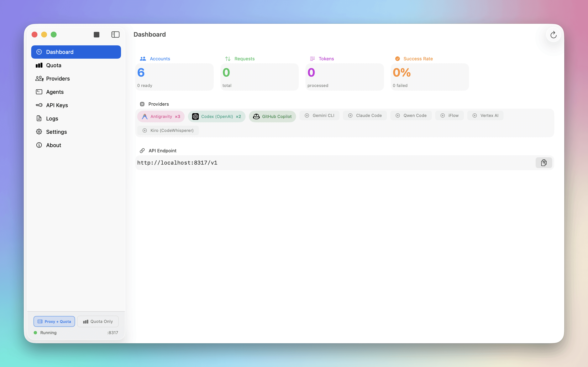The image size is (588, 367).
Task: Add the Vertex AI provider
Action: (485, 115)
